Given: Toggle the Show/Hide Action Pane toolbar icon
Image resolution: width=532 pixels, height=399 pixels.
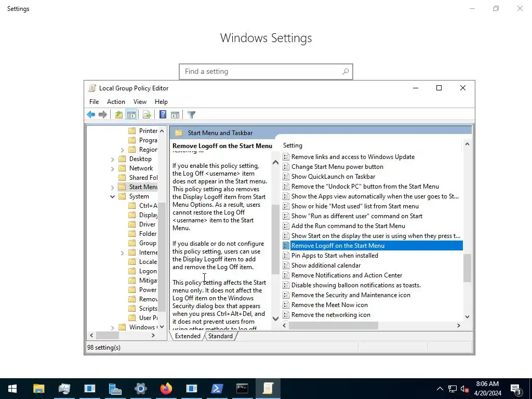Looking at the screenshot, I should point(175,115).
